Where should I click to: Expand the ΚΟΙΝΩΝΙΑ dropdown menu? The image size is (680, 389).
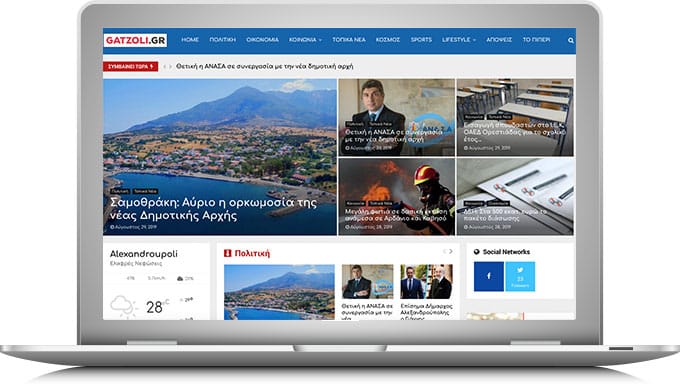pyautogui.click(x=305, y=39)
